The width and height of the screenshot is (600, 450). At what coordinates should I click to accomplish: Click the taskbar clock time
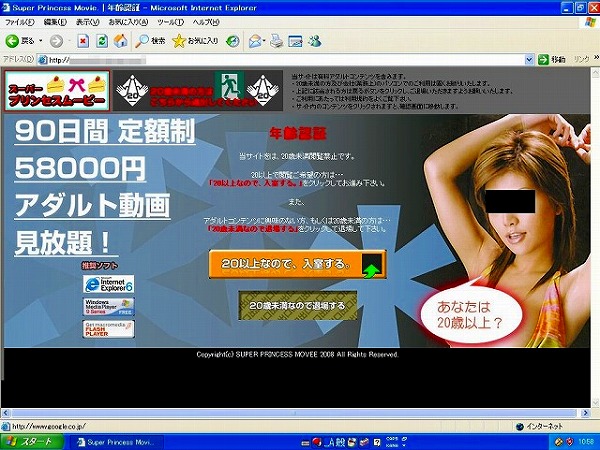pyautogui.click(x=586, y=442)
